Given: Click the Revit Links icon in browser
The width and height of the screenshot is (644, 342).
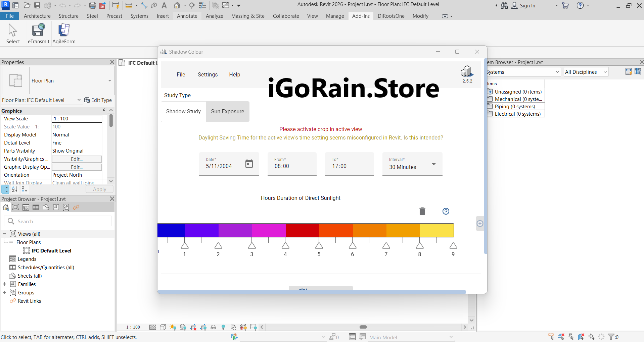Looking at the screenshot, I should click(x=13, y=301).
